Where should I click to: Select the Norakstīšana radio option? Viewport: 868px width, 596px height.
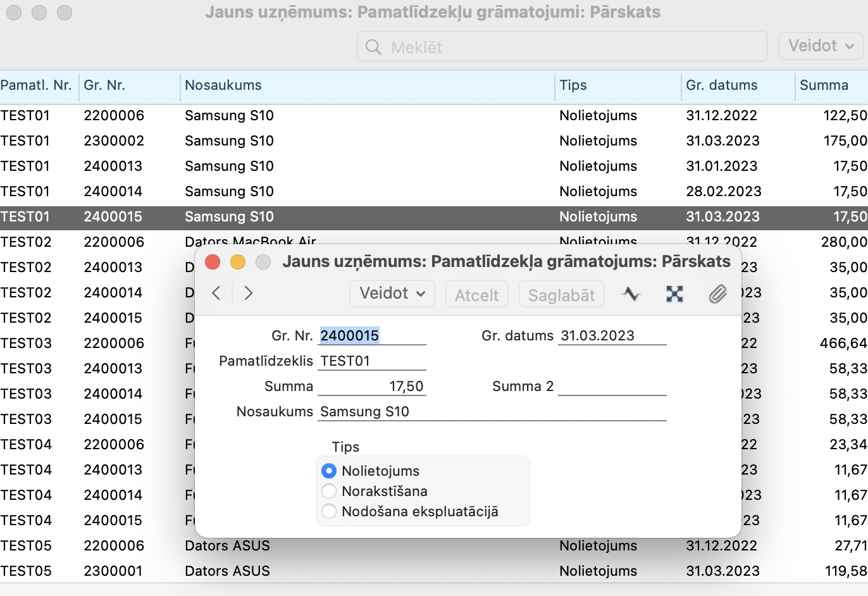(329, 491)
